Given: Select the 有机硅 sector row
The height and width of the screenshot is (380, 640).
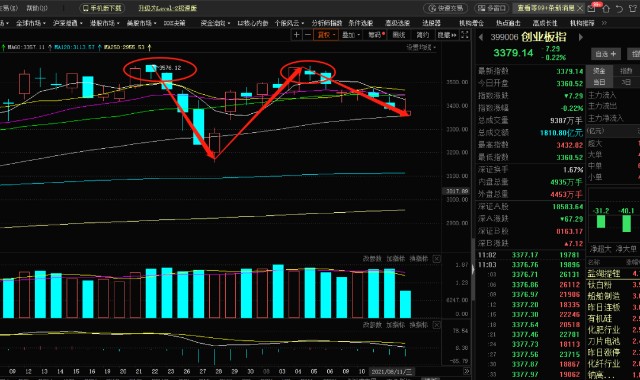Looking at the screenshot, I should click(613, 318).
